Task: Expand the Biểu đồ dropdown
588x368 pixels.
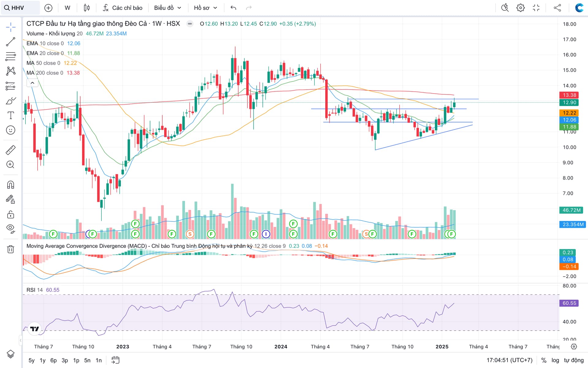Action: tap(168, 8)
